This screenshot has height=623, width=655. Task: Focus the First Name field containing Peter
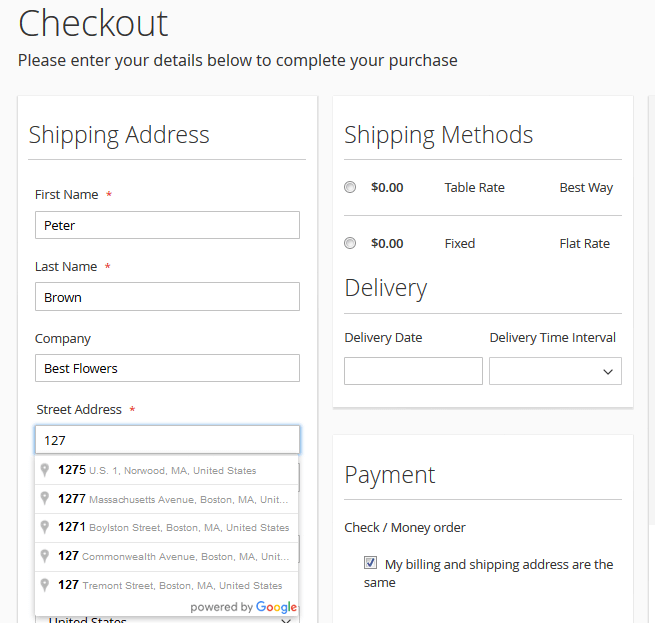click(167, 225)
